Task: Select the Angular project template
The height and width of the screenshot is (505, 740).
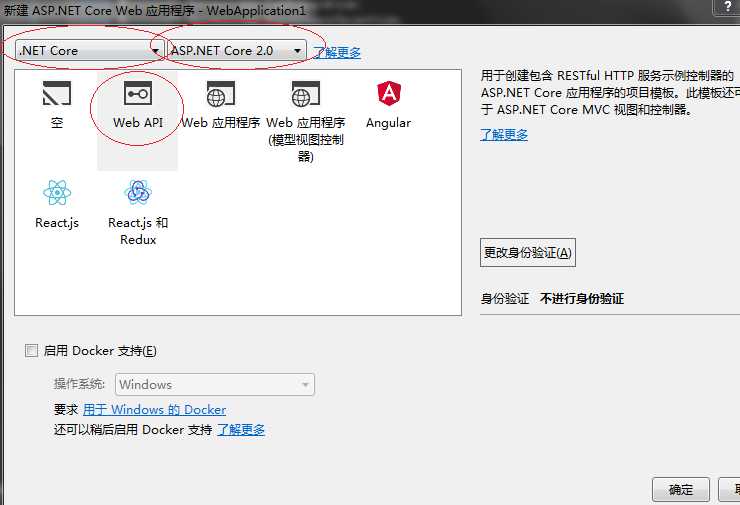Action: [388, 105]
